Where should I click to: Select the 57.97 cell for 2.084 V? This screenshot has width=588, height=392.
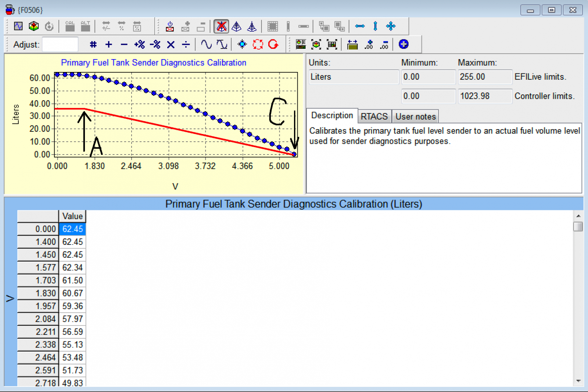(72, 319)
